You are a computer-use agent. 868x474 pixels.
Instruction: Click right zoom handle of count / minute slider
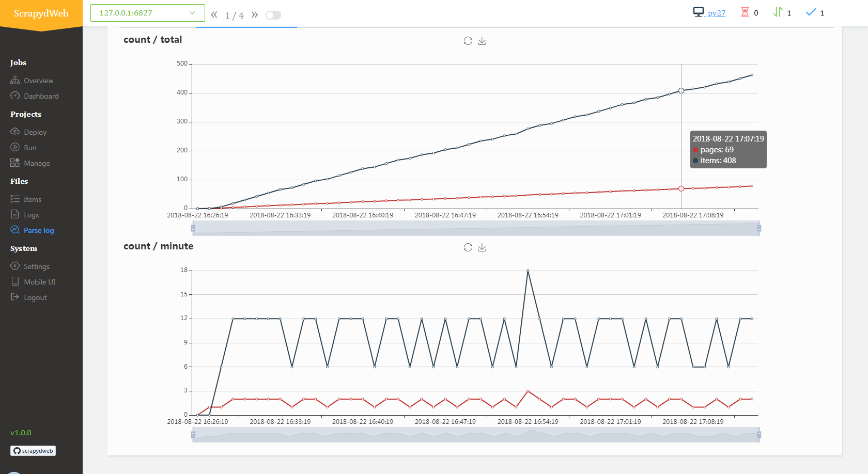(x=759, y=435)
